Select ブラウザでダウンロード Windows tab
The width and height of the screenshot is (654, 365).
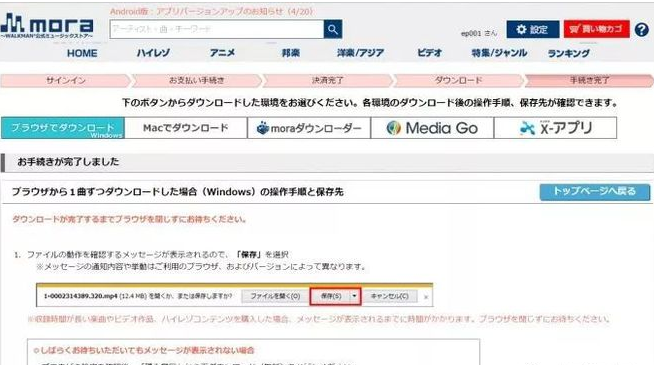[x=63, y=128]
